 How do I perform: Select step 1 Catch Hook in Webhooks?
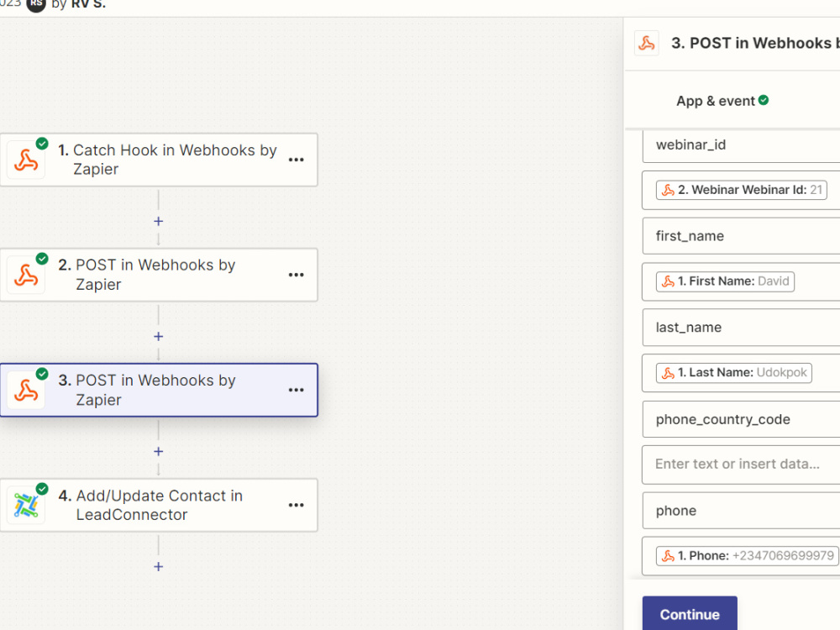tap(159, 160)
